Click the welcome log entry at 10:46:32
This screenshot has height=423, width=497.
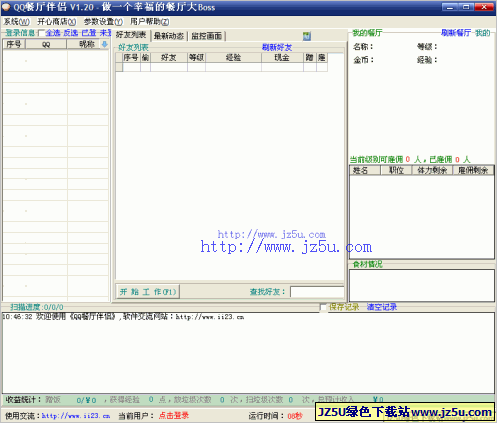pyautogui.click(x=123, y=317)
